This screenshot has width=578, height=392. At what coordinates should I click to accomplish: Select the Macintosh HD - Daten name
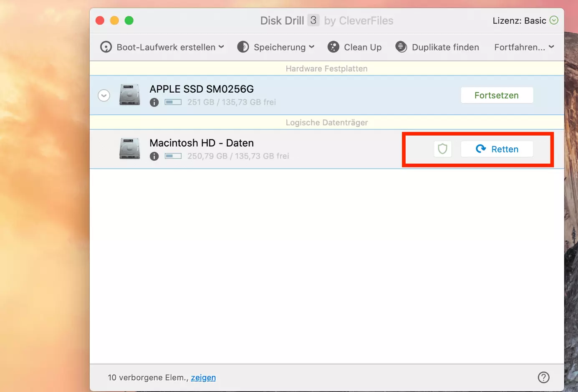click(202, 143)
